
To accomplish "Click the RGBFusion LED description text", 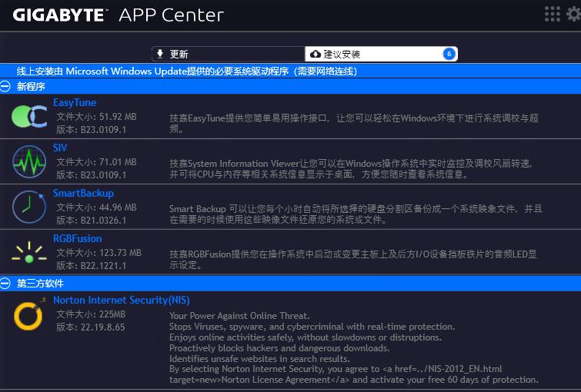I will tap(352, 259).
